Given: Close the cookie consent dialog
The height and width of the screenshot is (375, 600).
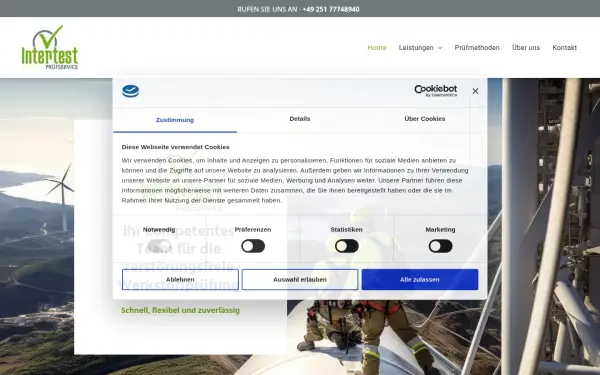Looking at the screenshot, I should [475, 91].
